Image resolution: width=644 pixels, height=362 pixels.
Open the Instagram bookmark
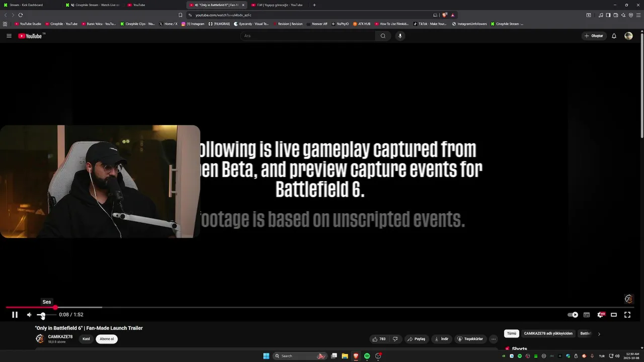click(193, 24)
